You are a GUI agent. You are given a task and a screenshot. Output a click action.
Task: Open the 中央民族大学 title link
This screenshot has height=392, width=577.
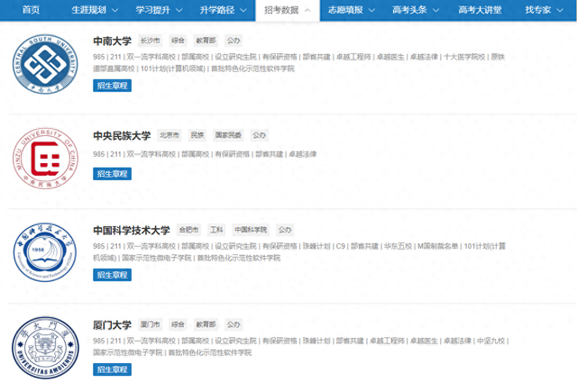pos(122,136)
